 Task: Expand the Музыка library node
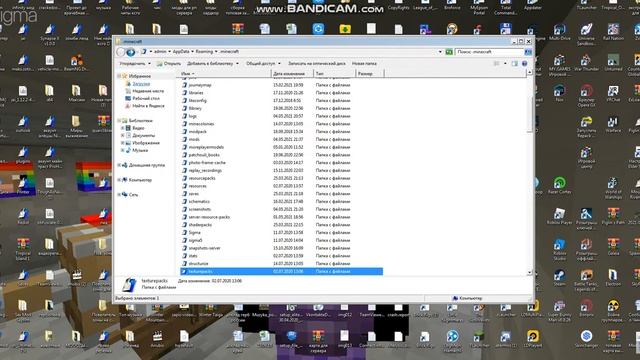(x=122, y=151)
